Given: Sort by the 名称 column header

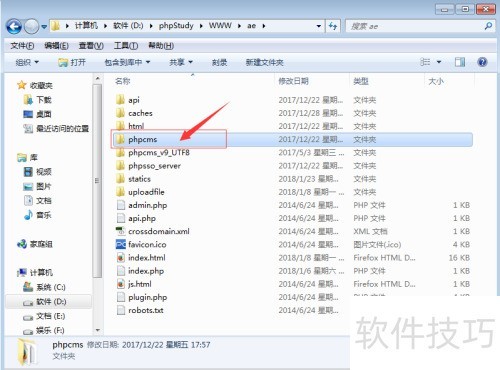Looking at the screenshot, I should [123, 81].
